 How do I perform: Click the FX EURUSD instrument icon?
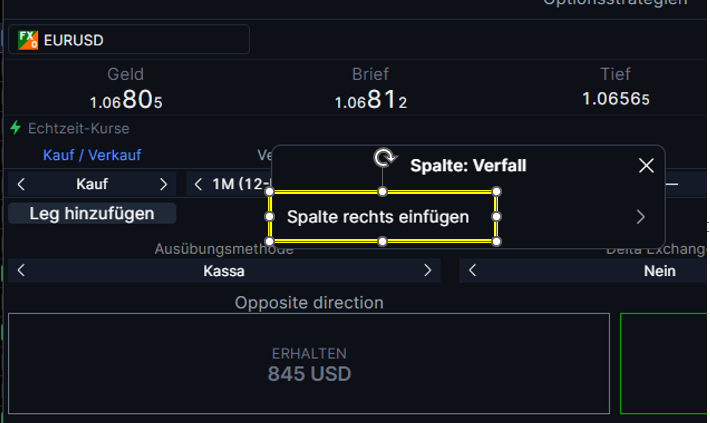tap(28, 40)
